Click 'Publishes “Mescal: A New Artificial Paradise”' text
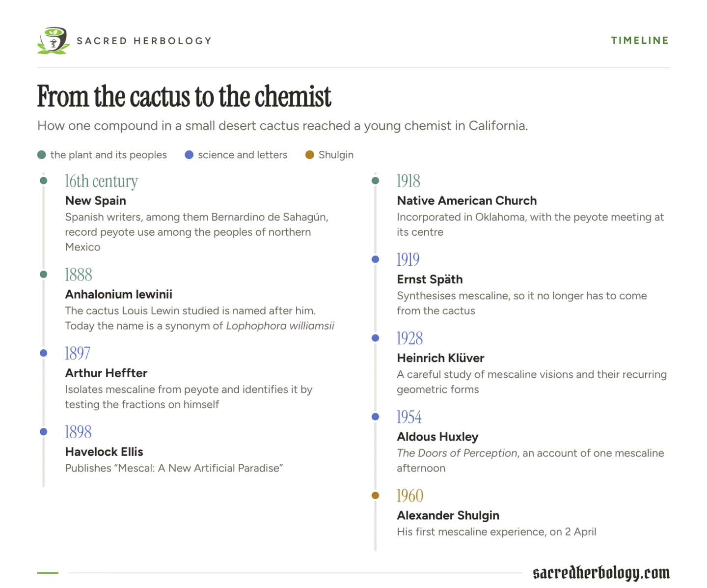Image resolution: width=707 pixels, height=588 pixels. 174,468
